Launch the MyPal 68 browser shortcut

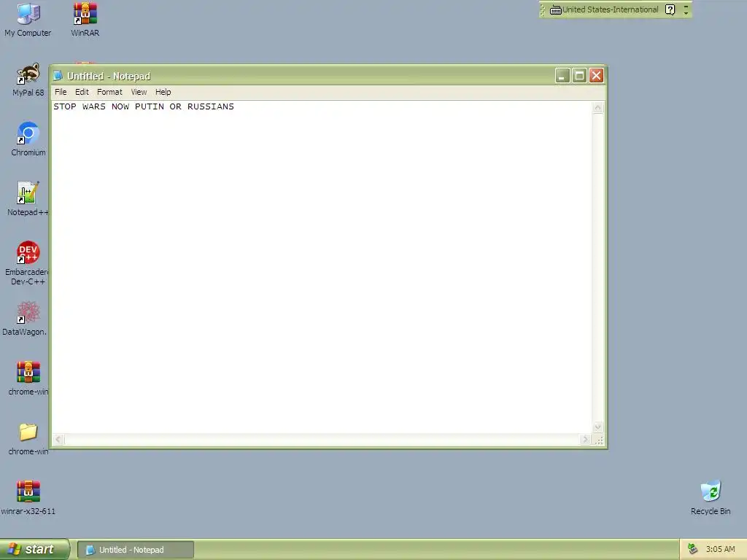click(x=28, y=79)
